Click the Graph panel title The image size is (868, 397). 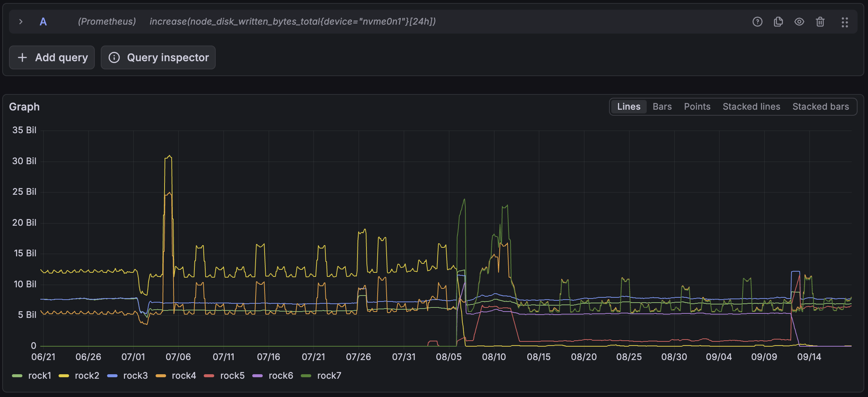pos(24,107)
